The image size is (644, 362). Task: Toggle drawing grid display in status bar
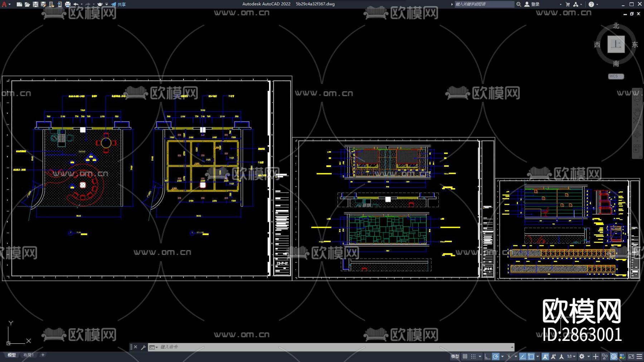pyautogui.click(x=465, y=356)
